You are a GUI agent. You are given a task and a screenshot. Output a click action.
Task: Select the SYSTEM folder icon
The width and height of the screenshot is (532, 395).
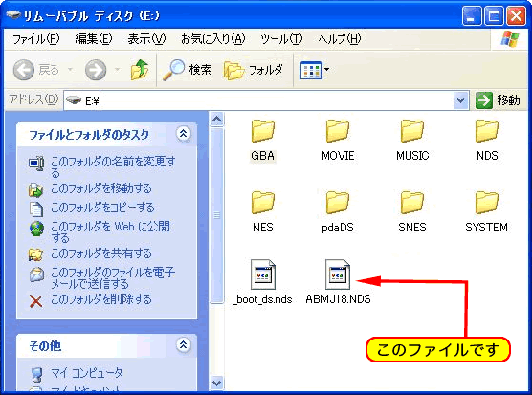(486, 203)
